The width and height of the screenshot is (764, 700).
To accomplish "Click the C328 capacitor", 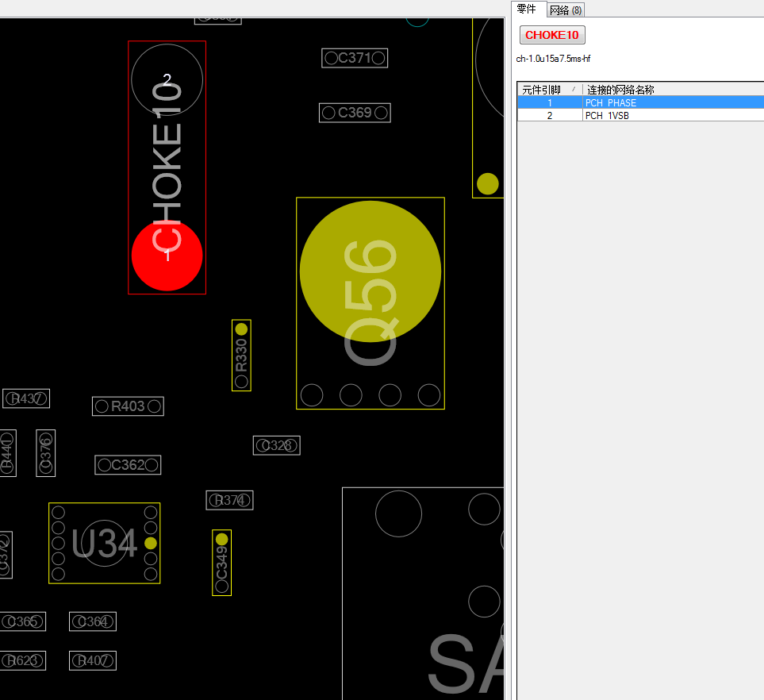I will click(276, 445).
